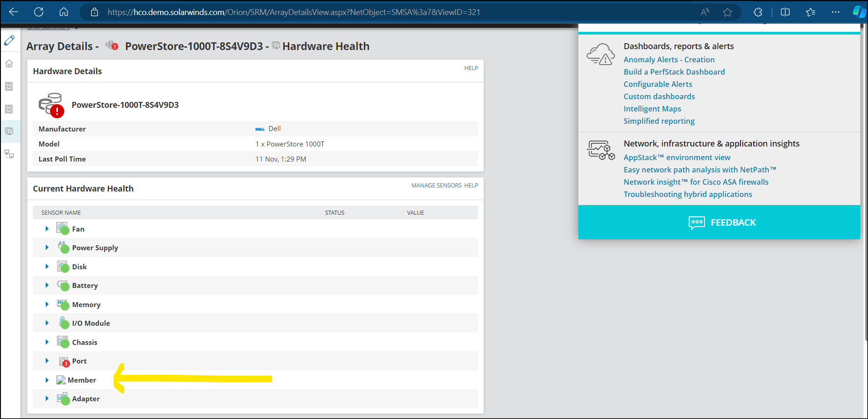The image size is (868, 419).
Task: Open the home icon in left sidebar
Action: (9, 63)
